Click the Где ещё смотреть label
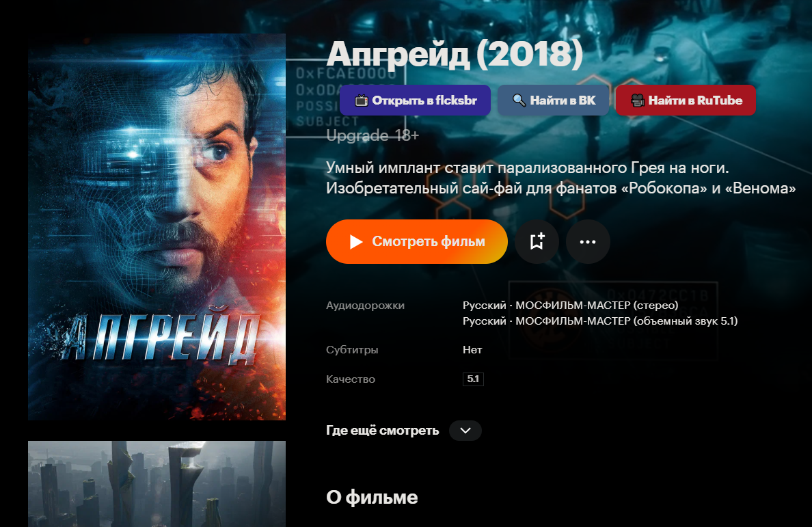812x527 pixels. (x=382, y=431)
